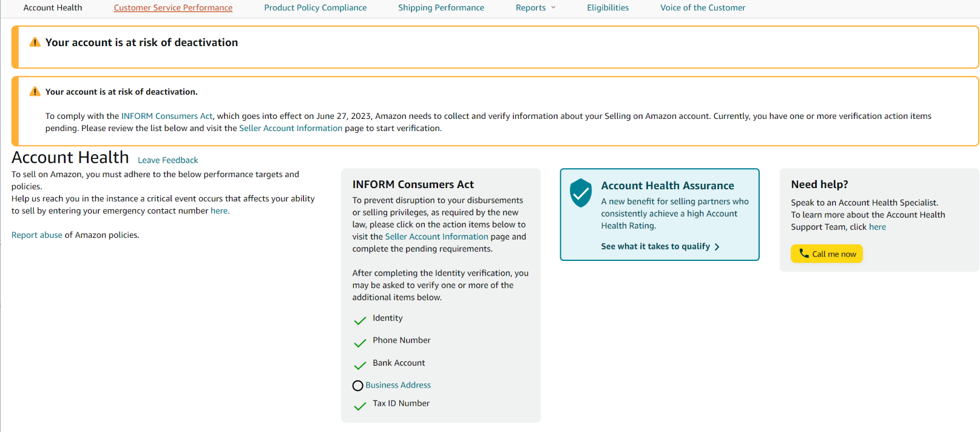The height and width of the screenshot is (432, 980).
Task: Click chevron next to 'takes to qualify'
Action: tap(717, 247)
